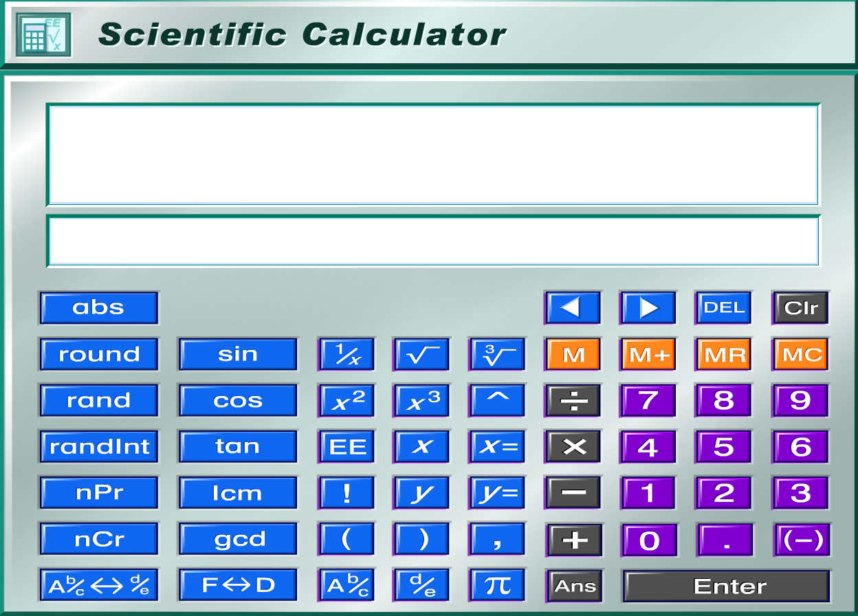The image size is (858, 616).
Task: Click in the lower input display field
Action: tap(433, 241)
